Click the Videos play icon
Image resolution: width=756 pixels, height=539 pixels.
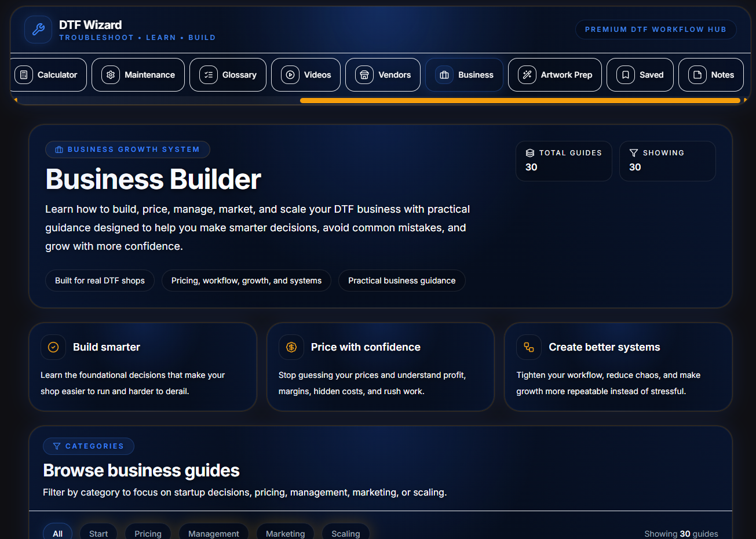pos(290,75)
